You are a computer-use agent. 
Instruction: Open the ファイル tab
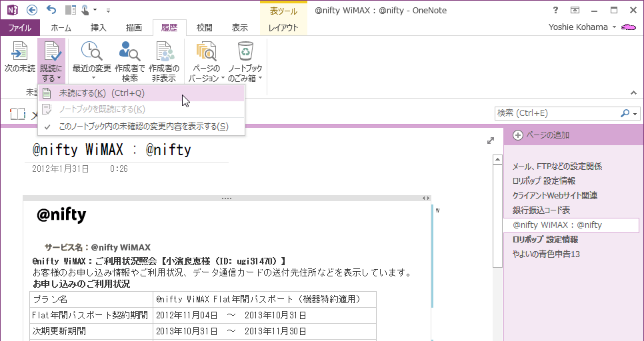click(20, 27)
